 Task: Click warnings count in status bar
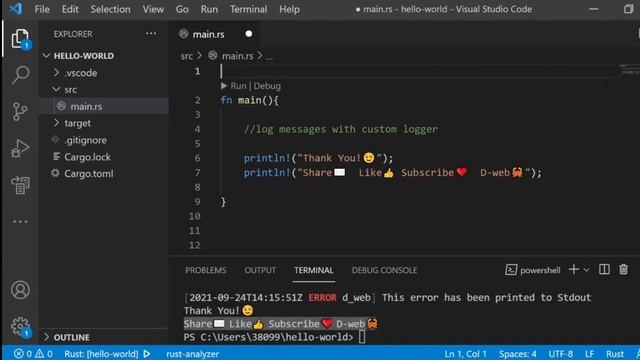click(44, 353)
